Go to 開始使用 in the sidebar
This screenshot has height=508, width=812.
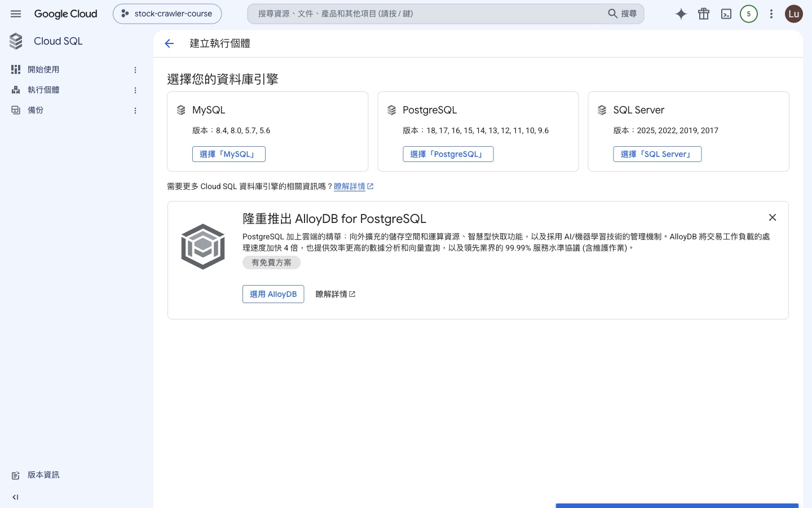(x=43, y=69)
